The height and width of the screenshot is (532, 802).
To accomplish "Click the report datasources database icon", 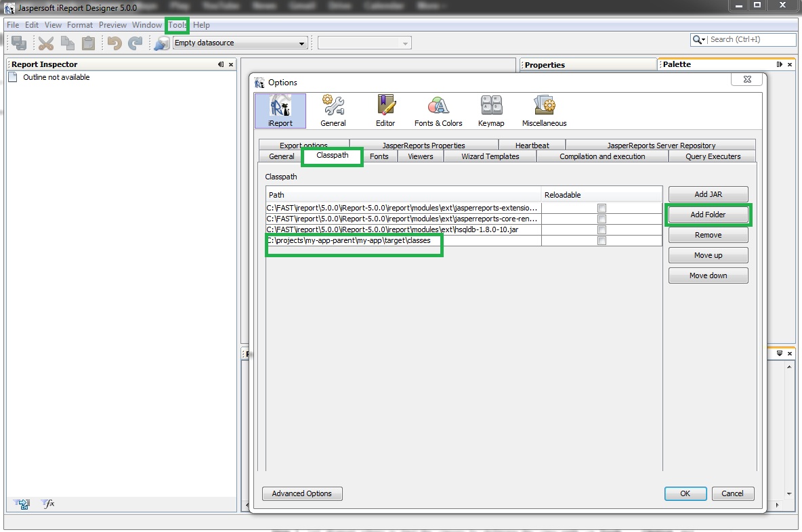I will pyautogui.click(x=161, y=42).
